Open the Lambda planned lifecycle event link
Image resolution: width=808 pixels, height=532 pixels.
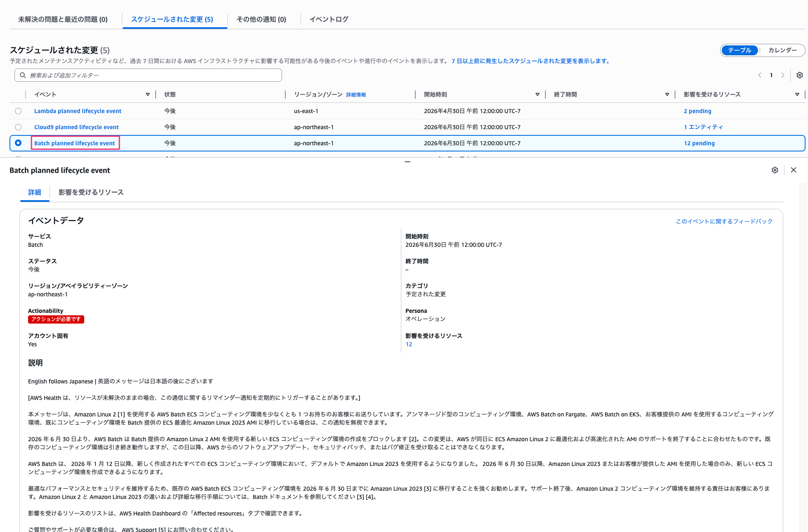point(78,111)
